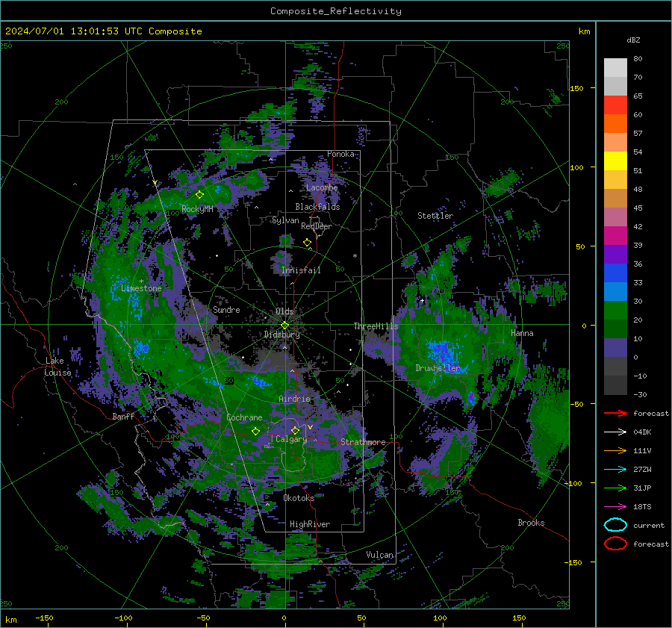Click the red forecast ellipse legend icon
The height and width of the screenshot is (628, 672).
(x=615, y=544)
